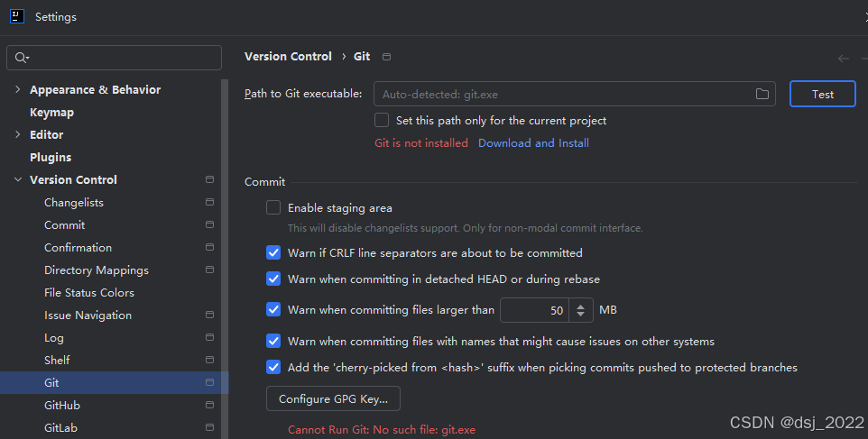Toggle 'Set this path only for current project'

tap(382, 120)
